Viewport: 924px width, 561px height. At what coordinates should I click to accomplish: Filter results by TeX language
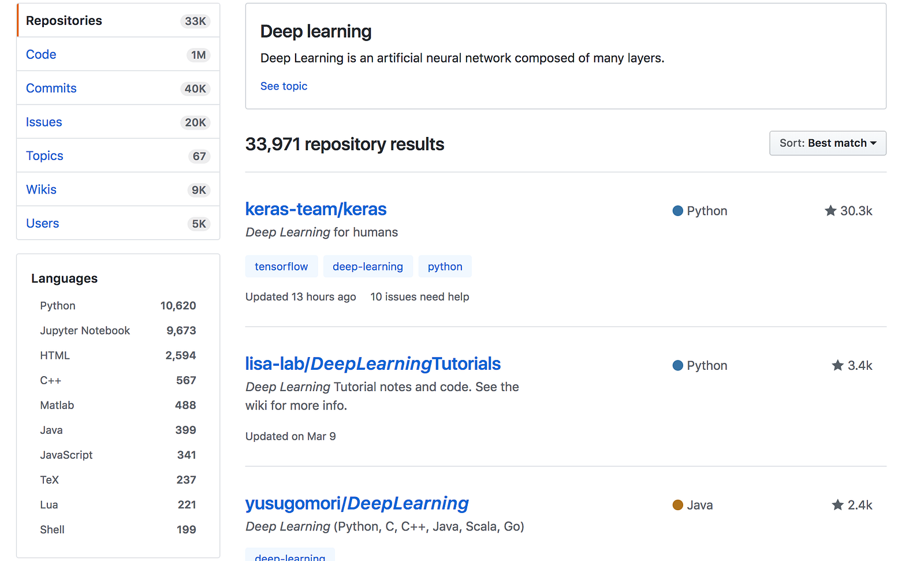pos(118,480)
